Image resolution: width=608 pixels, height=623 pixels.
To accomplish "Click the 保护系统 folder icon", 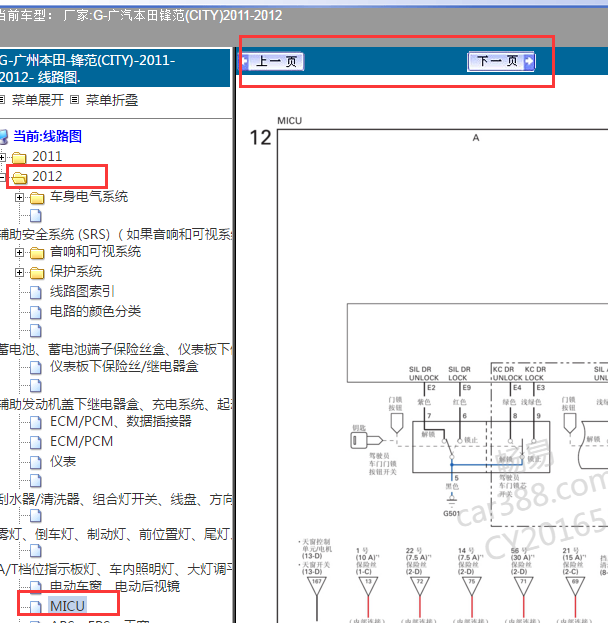I will tap(37, 273).
